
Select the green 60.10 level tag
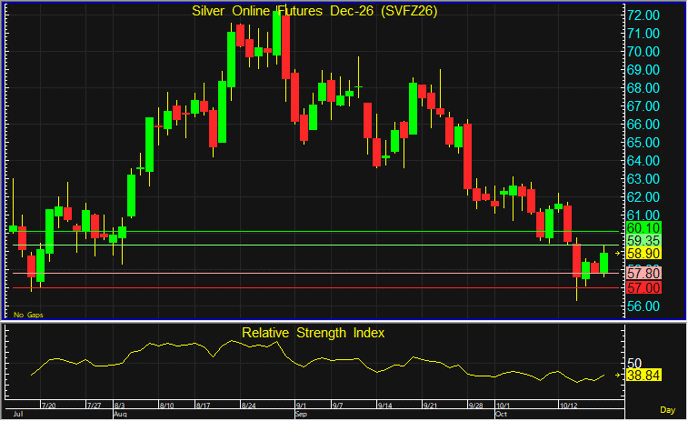[644, 228]
